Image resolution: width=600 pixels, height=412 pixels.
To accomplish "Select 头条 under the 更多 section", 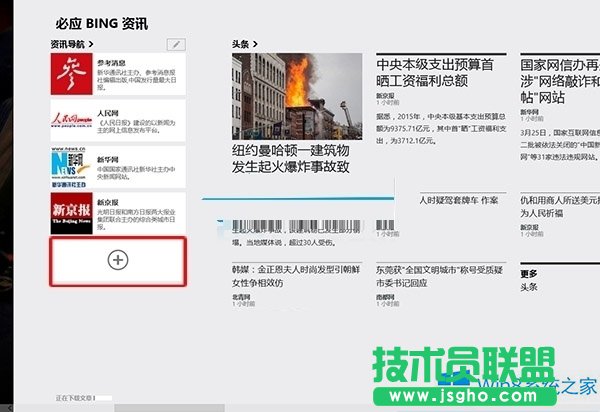I will pos(529,285).
